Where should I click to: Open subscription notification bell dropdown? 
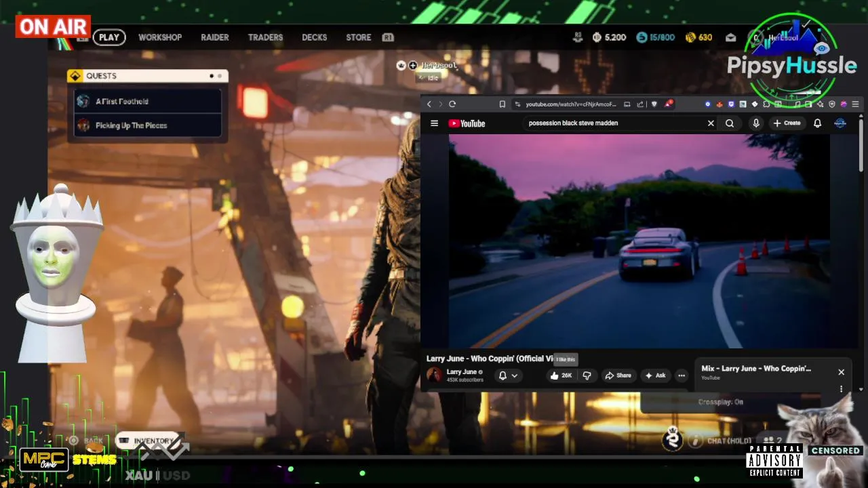tap(509, 375)
